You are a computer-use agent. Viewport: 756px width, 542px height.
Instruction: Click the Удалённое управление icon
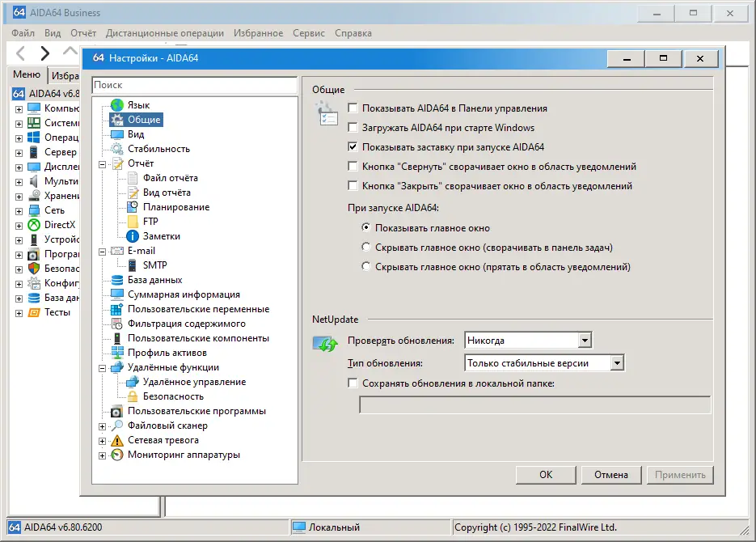click(133, 382)
